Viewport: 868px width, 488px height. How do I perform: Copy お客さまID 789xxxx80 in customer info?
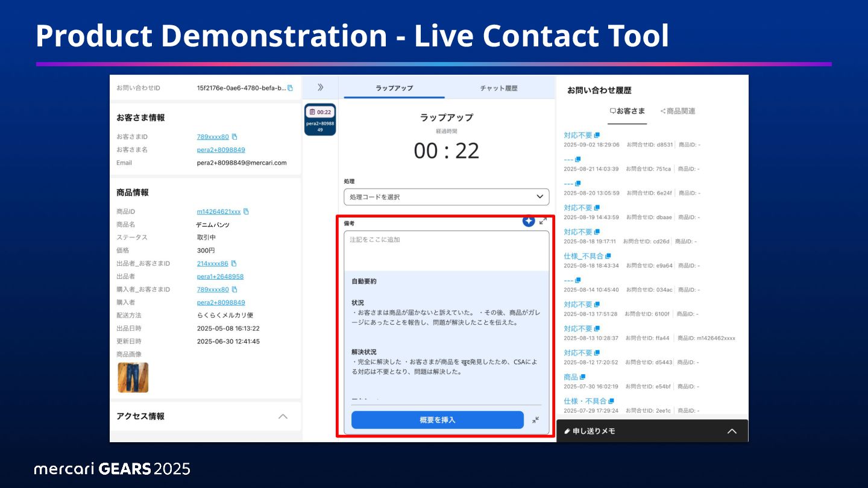(234, 137)
